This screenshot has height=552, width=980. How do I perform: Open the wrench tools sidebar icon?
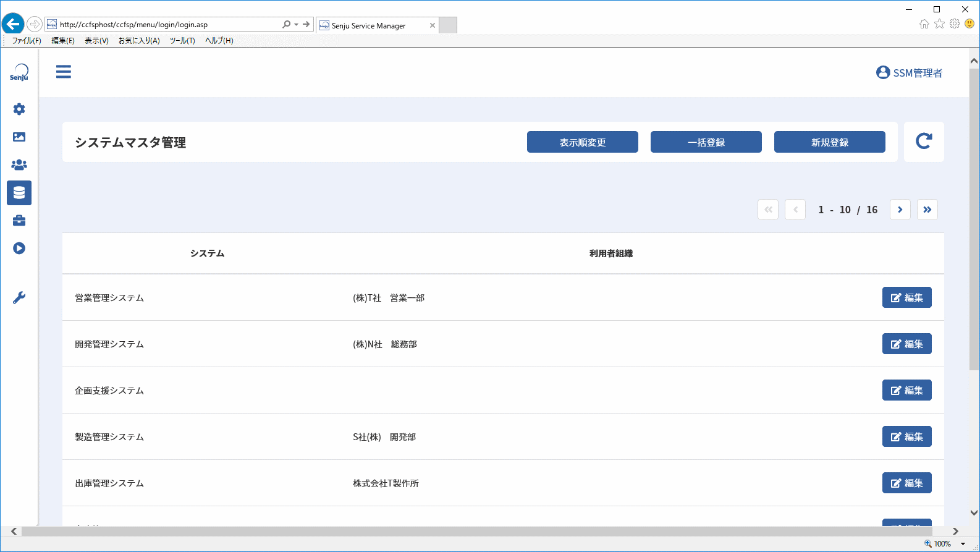coord(19,298)
